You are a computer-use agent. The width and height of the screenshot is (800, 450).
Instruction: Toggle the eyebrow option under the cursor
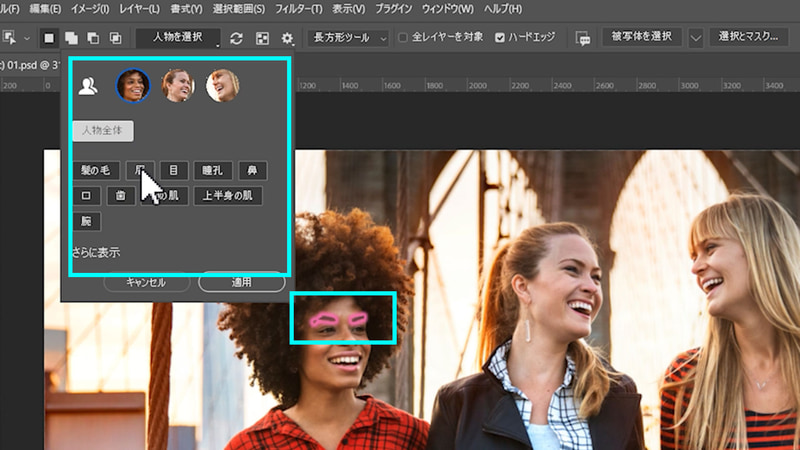click(140, 170)
